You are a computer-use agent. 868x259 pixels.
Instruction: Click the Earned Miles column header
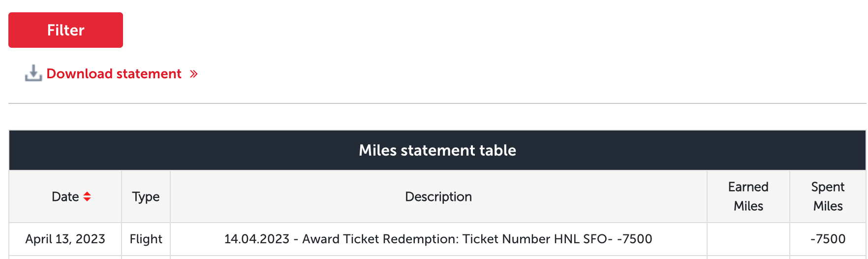748,196
